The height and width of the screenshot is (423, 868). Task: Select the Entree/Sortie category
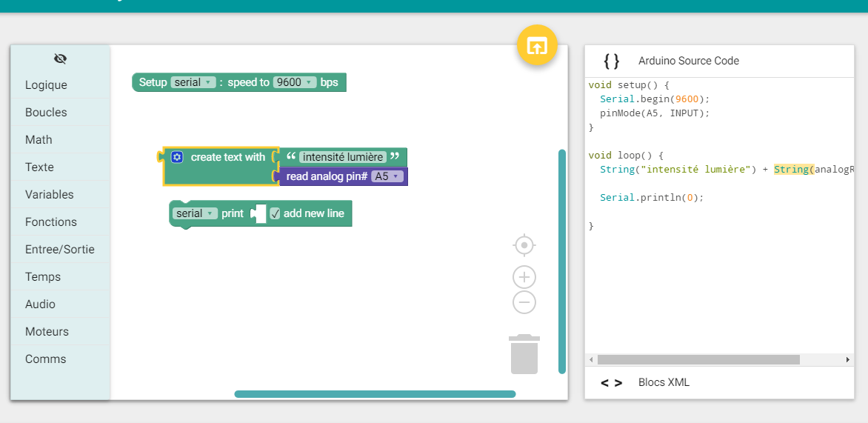coord(59,250)
